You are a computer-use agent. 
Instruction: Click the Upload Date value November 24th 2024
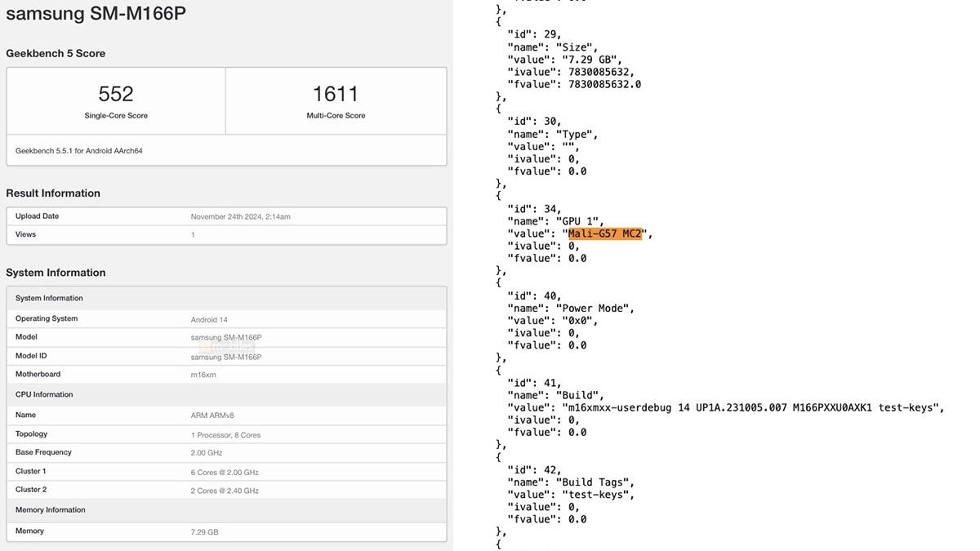click(240, 217)
